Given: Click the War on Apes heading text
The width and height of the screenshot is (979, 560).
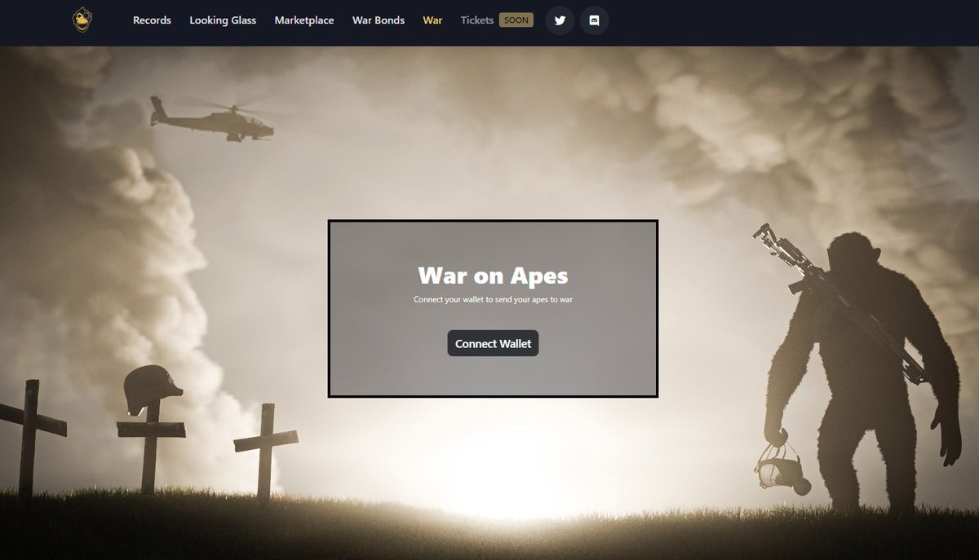Looking at the screenshot, I should (x=492, y=276).
